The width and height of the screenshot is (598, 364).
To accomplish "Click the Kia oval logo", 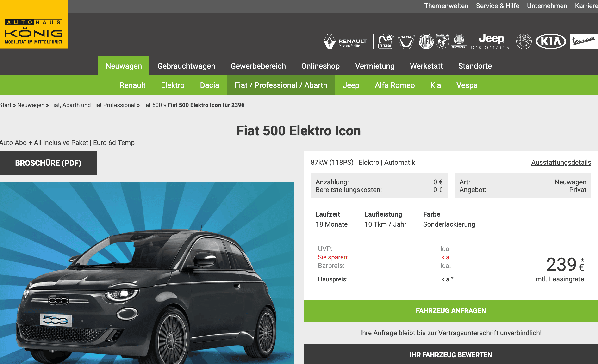I will pos(551,42).
